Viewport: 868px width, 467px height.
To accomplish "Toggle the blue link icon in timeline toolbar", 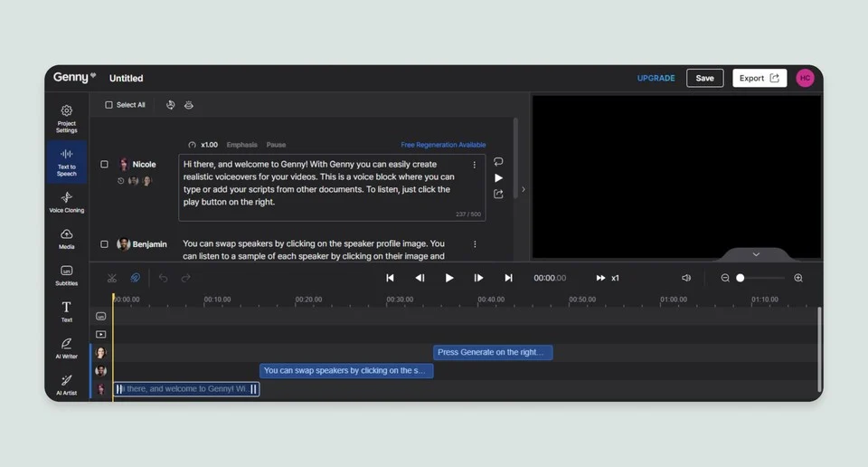I will click(135, 278).
